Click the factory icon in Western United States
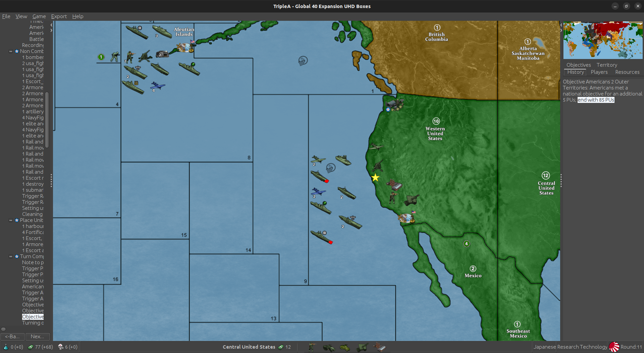 tap(394, 185)
